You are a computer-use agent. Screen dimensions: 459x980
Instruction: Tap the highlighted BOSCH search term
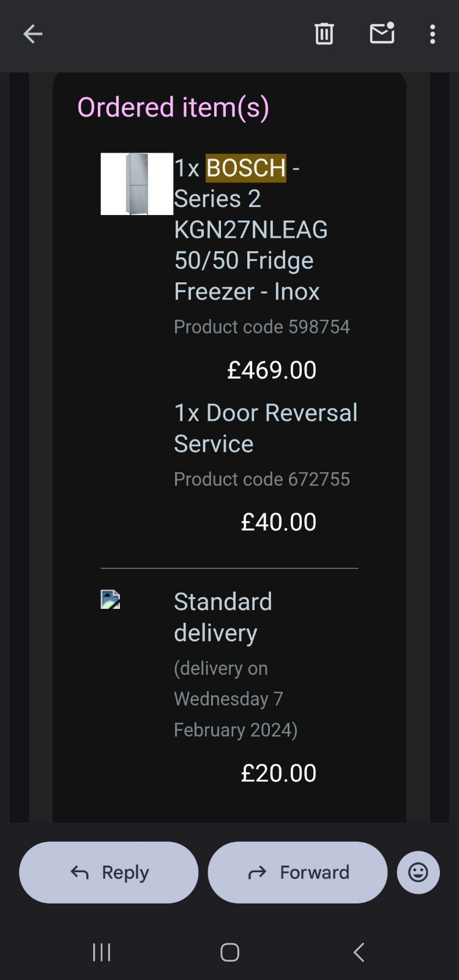pos(245,168)
